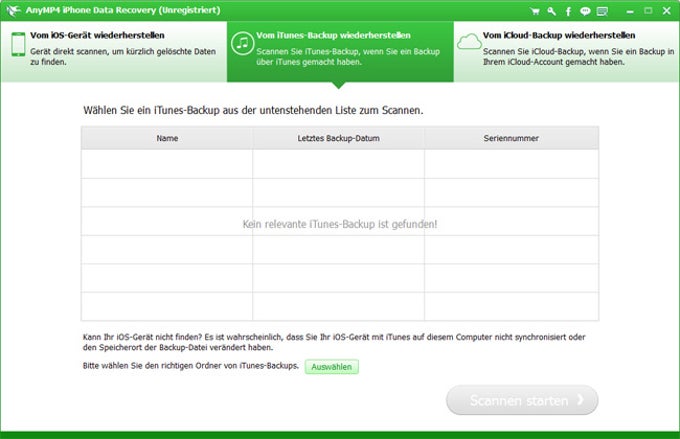Click the Auswählen folder button
680x439 pixels.
tap(332, 367)
